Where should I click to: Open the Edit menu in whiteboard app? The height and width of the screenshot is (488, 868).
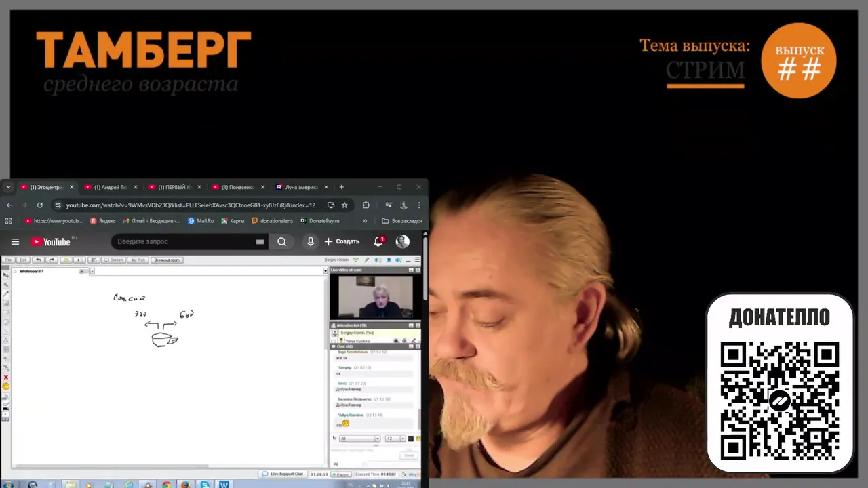tap(23, 260)
